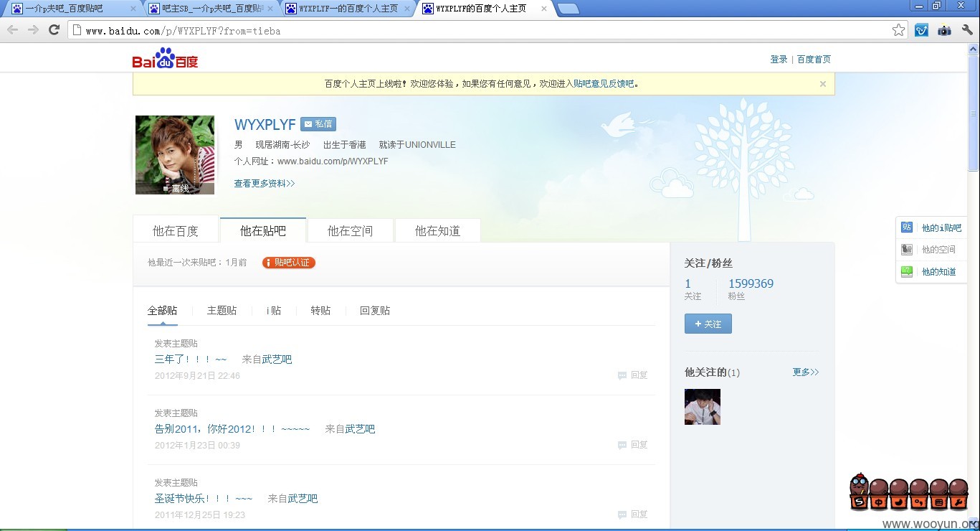This screenshot has height=531, width=980.
Task: Click the 他的空间 sidebar icon
Action: [907, 250]
